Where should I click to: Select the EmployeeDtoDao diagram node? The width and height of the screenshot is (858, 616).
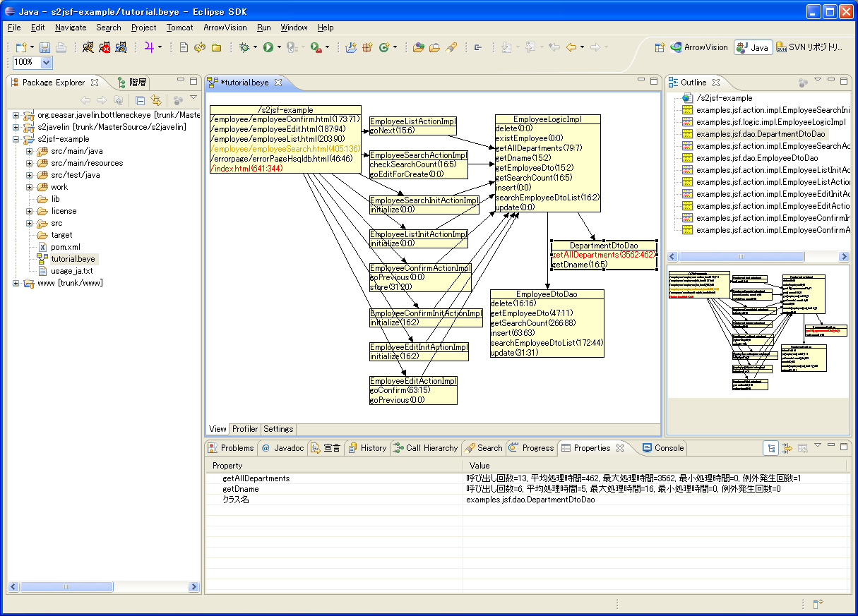[x=547, y=323]
